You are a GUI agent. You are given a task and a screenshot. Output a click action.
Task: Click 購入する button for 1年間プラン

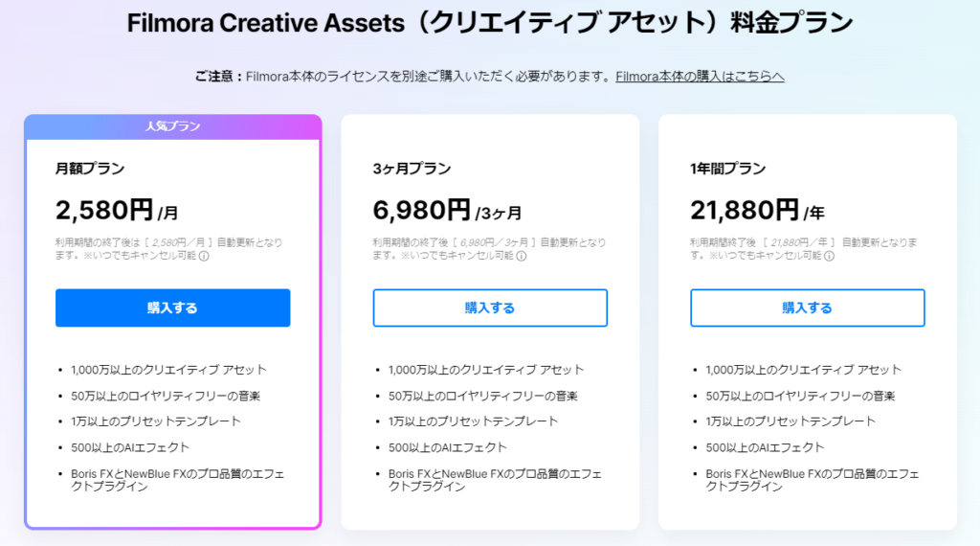point(808,307)
